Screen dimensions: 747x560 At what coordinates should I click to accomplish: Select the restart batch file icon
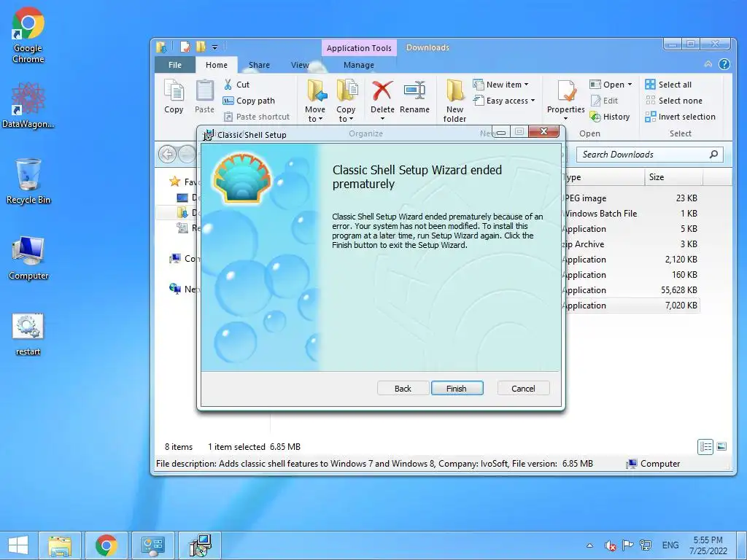28,333
